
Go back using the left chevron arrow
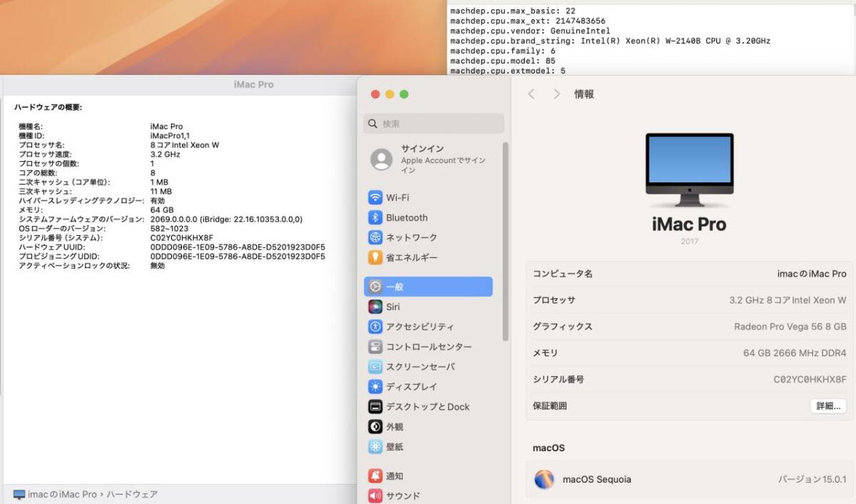pos(532,93)
